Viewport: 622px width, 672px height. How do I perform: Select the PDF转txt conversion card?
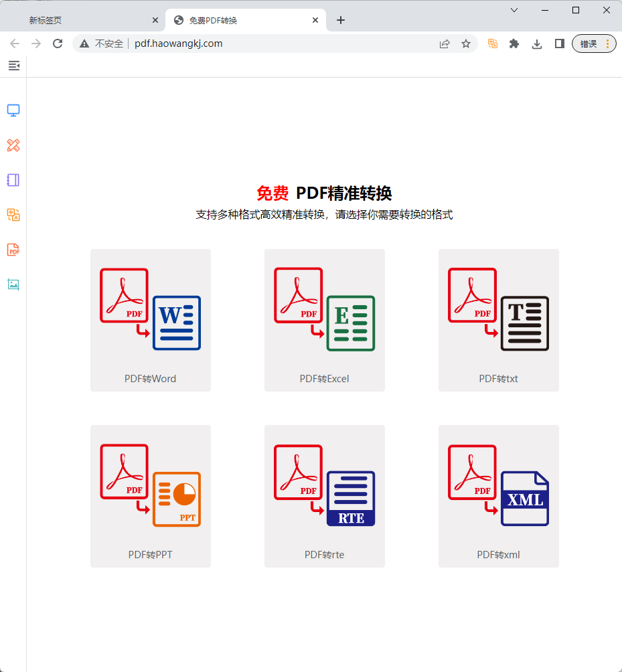(x=499, y=320)
